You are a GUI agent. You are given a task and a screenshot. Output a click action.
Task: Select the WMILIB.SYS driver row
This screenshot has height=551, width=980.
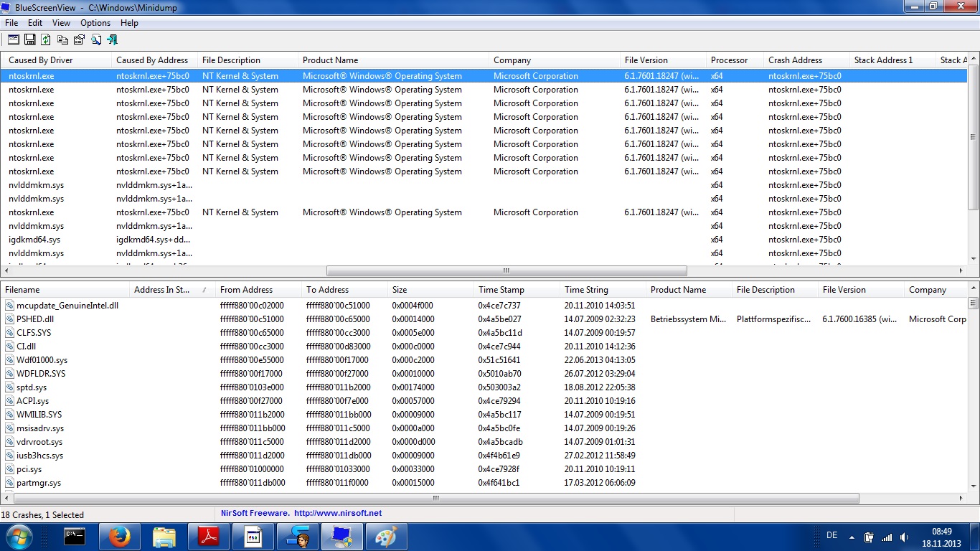coord(484,415)
